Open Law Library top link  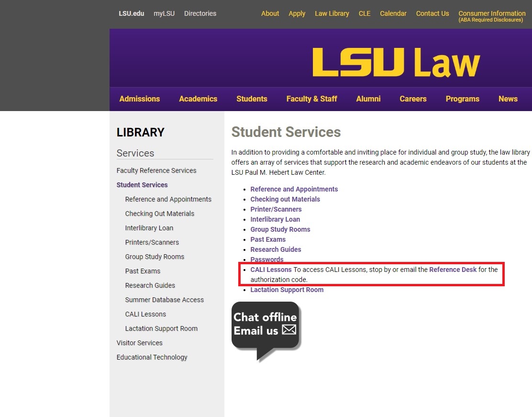pyautogui.click(x=332, y=13)
